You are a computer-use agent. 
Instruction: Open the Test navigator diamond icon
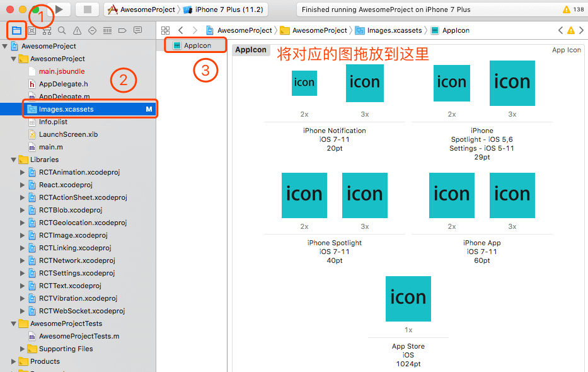click(92, 30)
